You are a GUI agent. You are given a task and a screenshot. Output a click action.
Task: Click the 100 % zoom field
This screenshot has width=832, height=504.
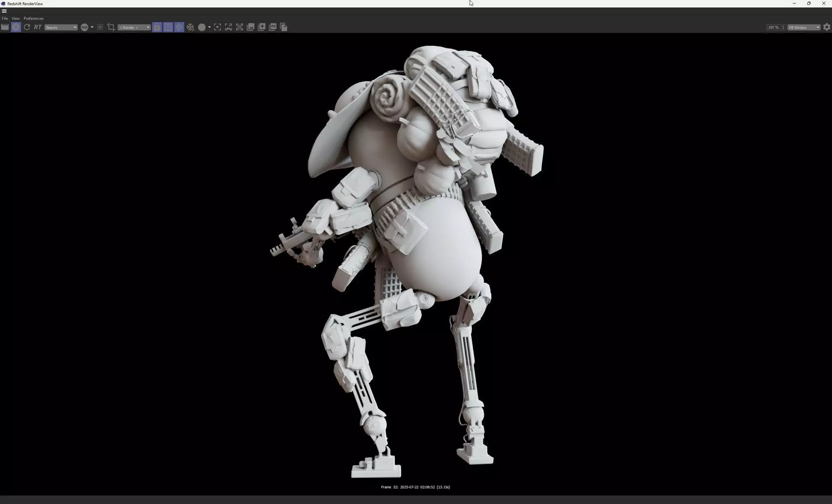point(773,27)
